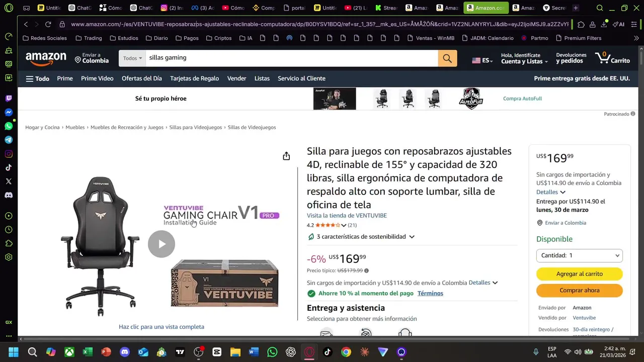Select Tarjetas de Regalo in navigation

(x=194, y=78)
